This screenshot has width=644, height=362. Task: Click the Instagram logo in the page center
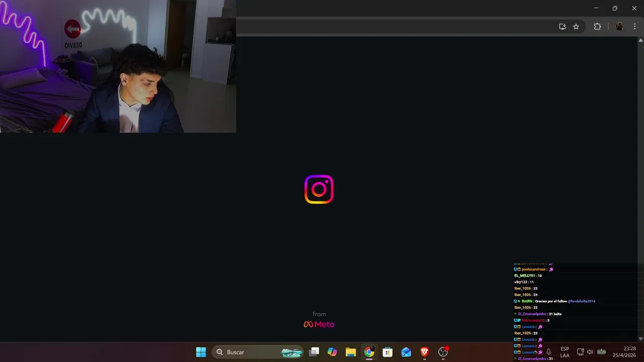coord(319,189)
